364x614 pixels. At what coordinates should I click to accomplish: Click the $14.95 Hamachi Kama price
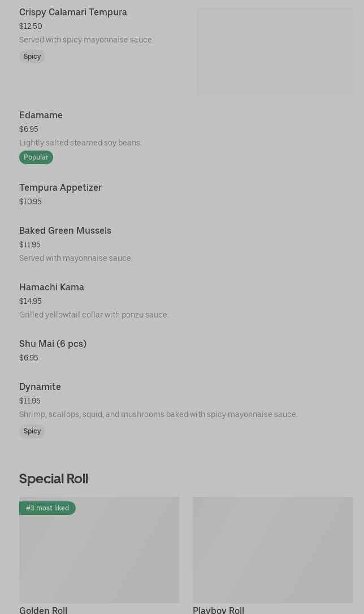click(31, 302)
